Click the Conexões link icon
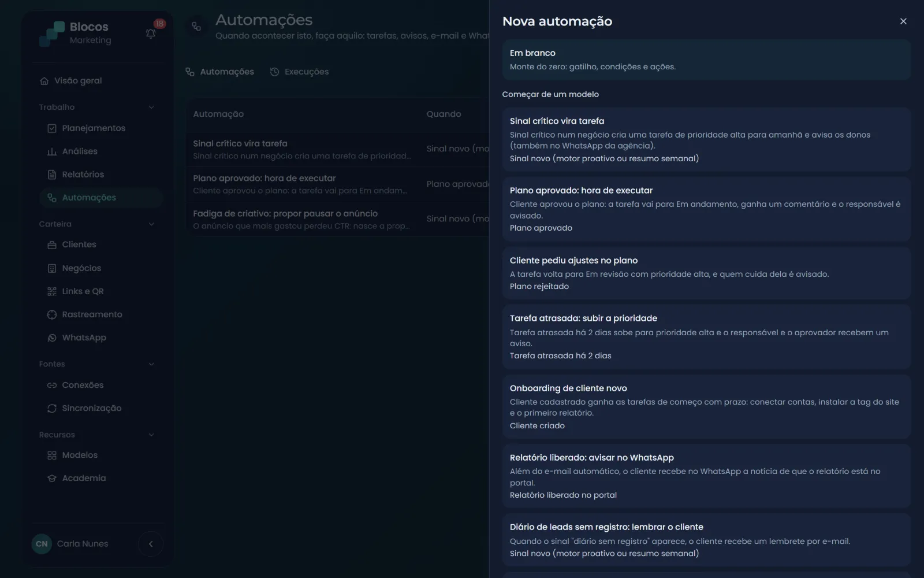The height and width of the screenshot is (578, 924). [x=52, y=385]
